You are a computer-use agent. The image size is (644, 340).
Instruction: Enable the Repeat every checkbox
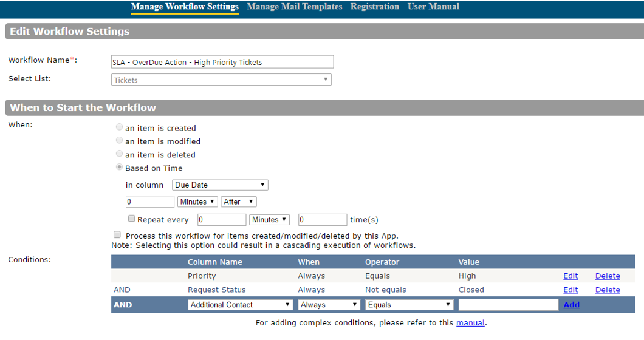(x=131, y=219)
